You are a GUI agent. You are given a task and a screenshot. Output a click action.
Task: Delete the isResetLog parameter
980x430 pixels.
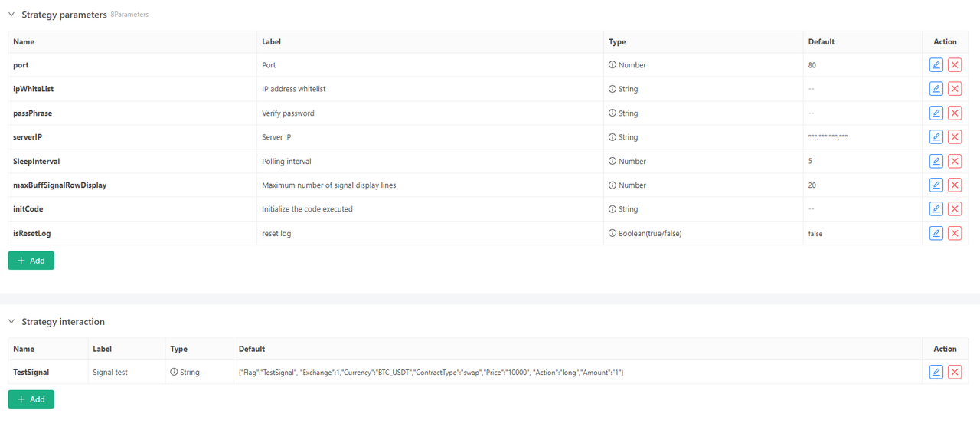tap(955, 233)
